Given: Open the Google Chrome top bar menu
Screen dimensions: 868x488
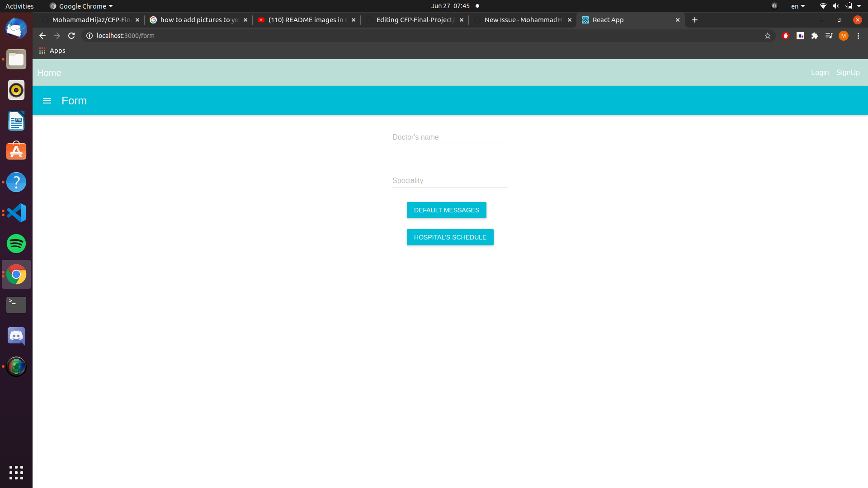Looking at the screenshot, I should tap(80, 6).
